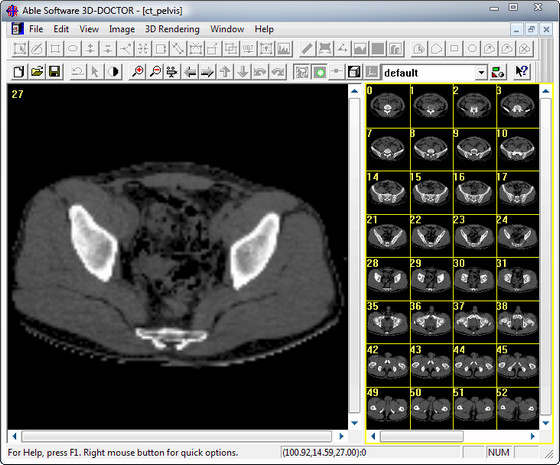
Task: Create a new document with blank page icon
Action: click(x=19, y=72)
